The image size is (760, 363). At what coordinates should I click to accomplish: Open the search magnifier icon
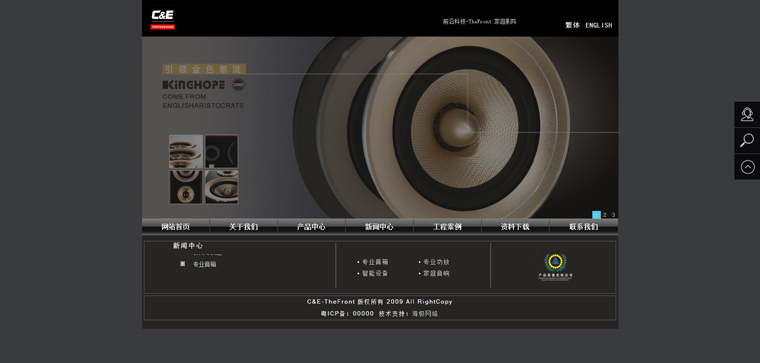click(747, 141)
